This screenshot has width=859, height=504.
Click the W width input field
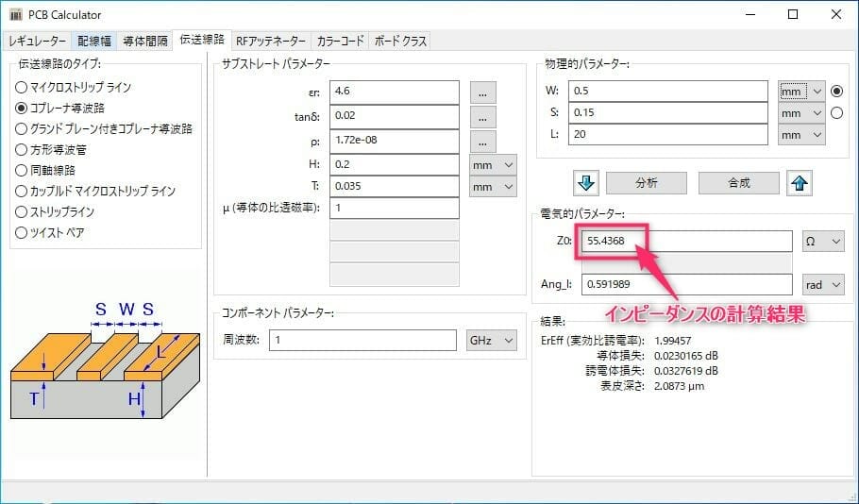click(x=667, y=91)
